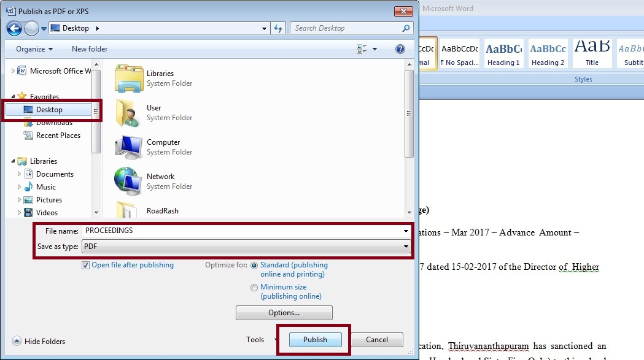
Task: Click the File name text field
Action: tap(242, 231)
